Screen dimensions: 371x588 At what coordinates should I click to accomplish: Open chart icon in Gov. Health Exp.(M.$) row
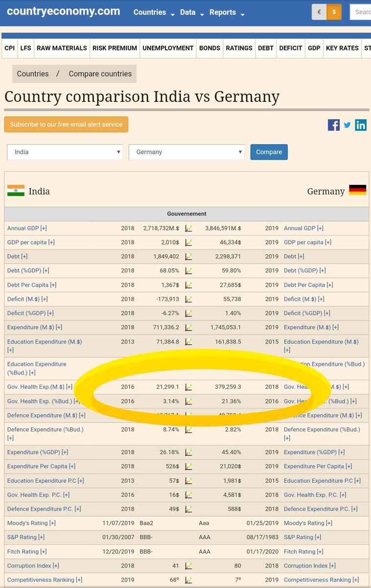click(188, 387)
